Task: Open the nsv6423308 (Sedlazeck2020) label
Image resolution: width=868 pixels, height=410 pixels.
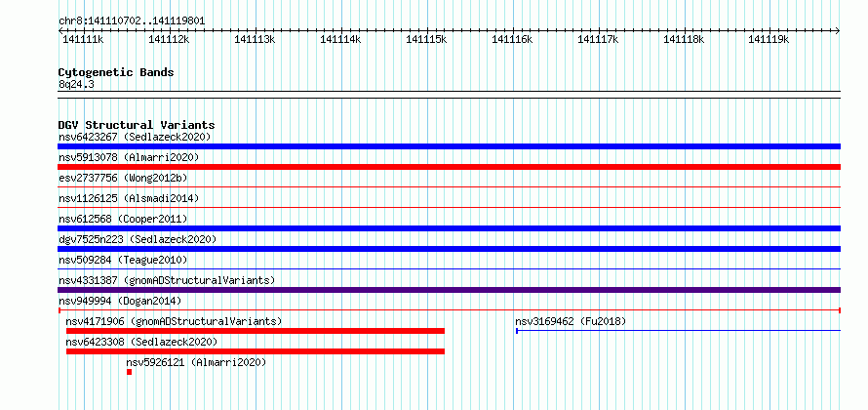Action: (141, 342)
